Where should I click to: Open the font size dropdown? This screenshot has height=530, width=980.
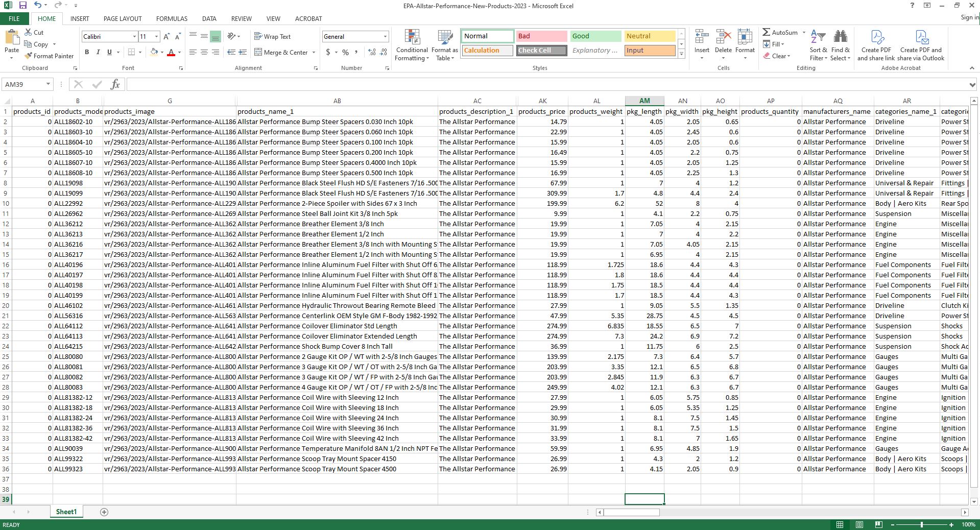coord(156,37)
